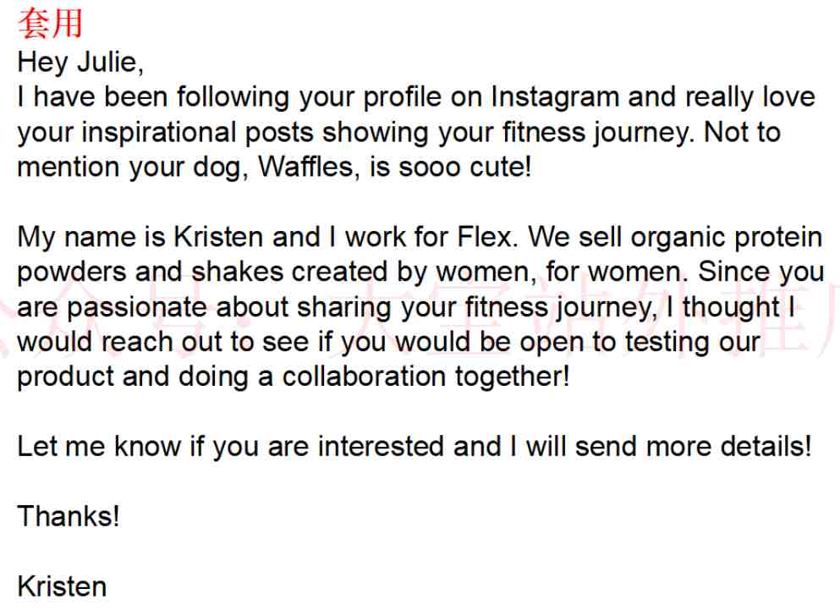Screen dimensions: 840x616
Task: Click the closing "Thanks!" line
Action: tap(69, 516)
